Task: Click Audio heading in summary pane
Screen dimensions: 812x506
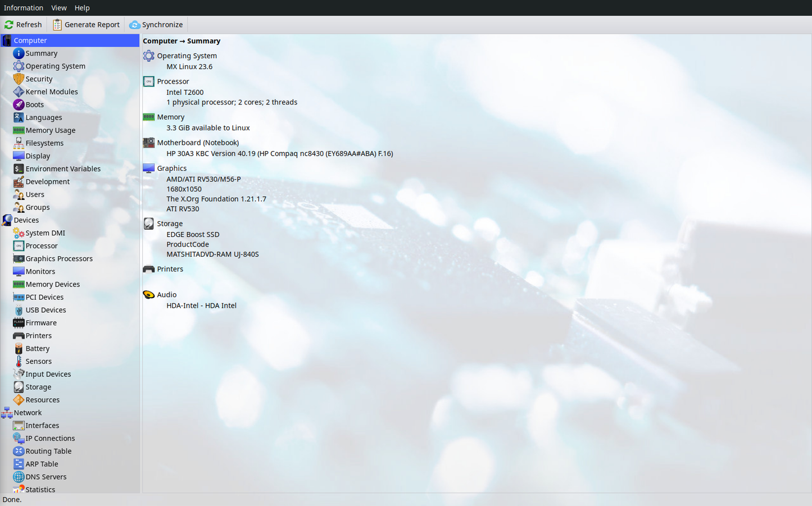Action: (166, 295)
